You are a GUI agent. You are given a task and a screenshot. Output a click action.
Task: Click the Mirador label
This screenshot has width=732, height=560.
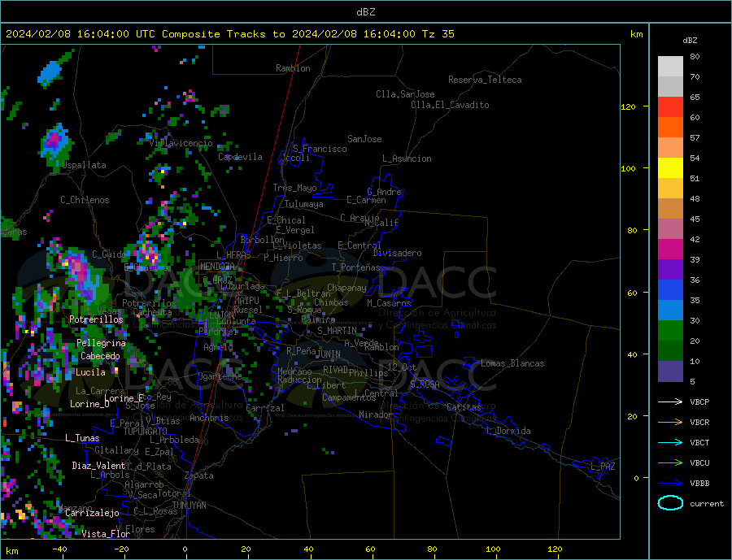click(376, 415)
